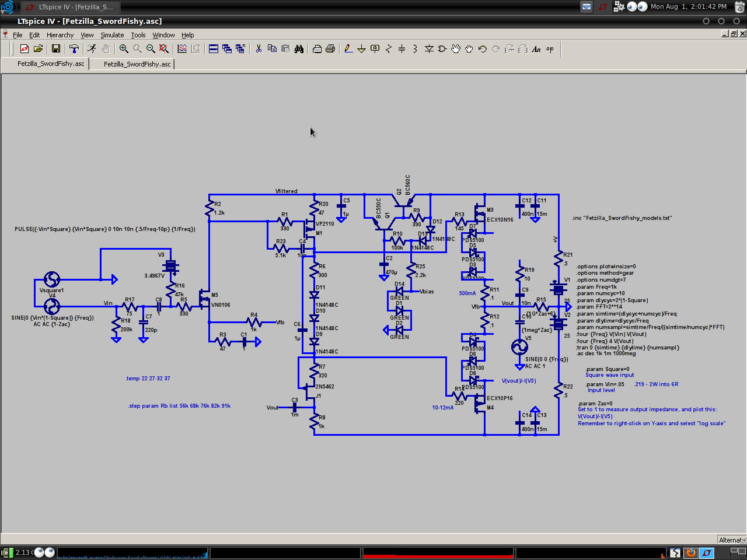Place a resistor from the toolbar
747x560 pixels.
point(389,49)
